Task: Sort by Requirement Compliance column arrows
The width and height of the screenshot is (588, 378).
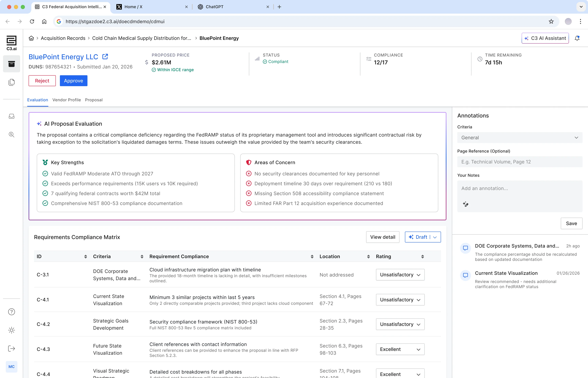Action: point(312,256)
